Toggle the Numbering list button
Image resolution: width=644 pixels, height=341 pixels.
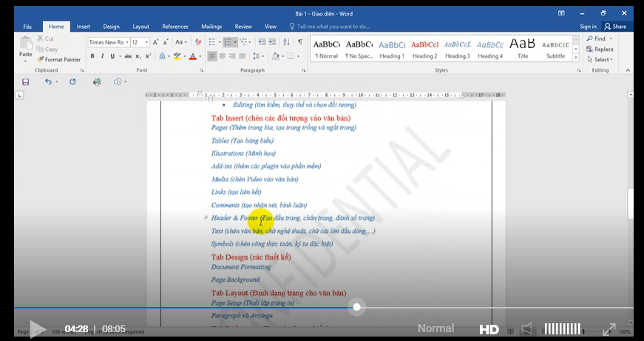[228, 42]
